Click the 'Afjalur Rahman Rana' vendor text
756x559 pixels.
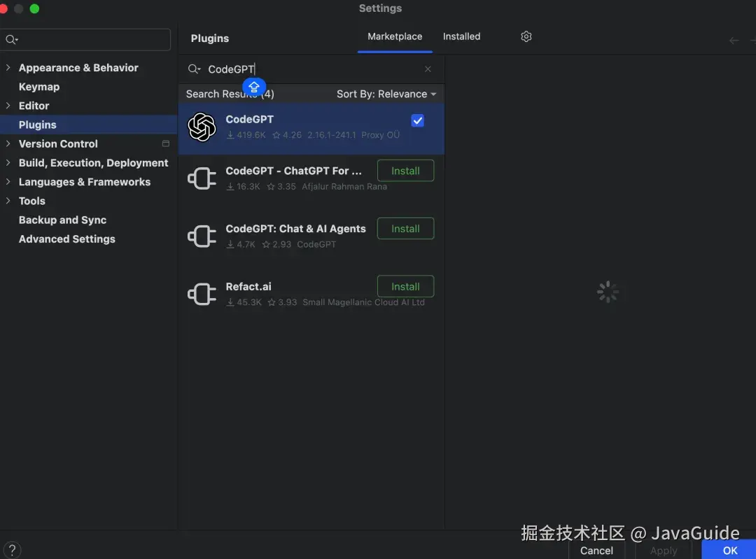(x=344, y=187)
